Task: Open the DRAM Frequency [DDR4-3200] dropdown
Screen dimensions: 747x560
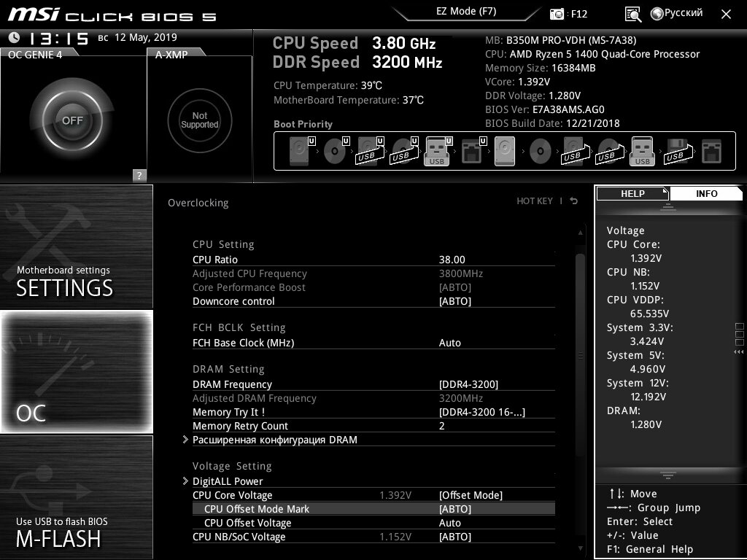Action: [469, 384]
